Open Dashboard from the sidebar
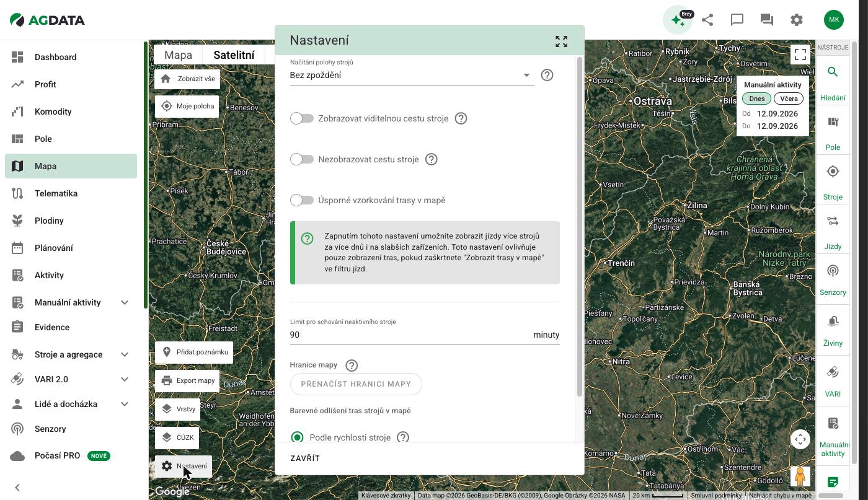This screenshot has height=500, width=868. click(71, 57)
